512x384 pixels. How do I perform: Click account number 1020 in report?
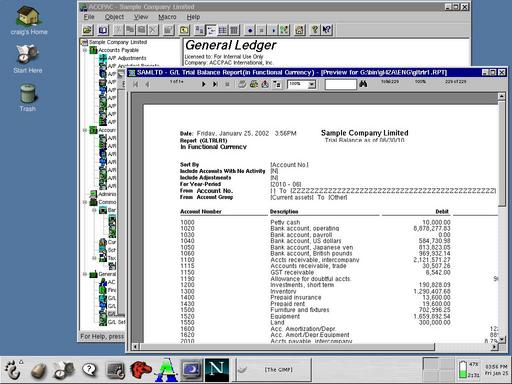click(x=187, y=229)
